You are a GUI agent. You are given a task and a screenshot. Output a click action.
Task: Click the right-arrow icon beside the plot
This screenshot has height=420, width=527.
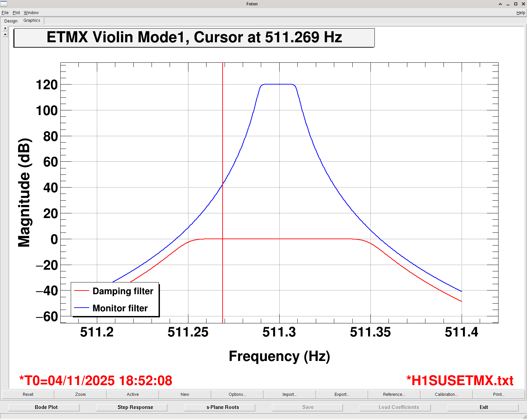(x=5, y=29)
